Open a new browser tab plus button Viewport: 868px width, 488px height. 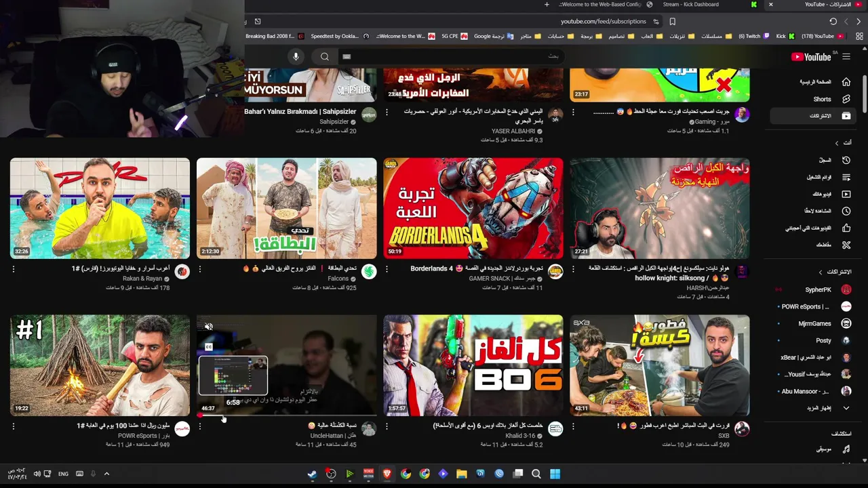tap(547, 4)
